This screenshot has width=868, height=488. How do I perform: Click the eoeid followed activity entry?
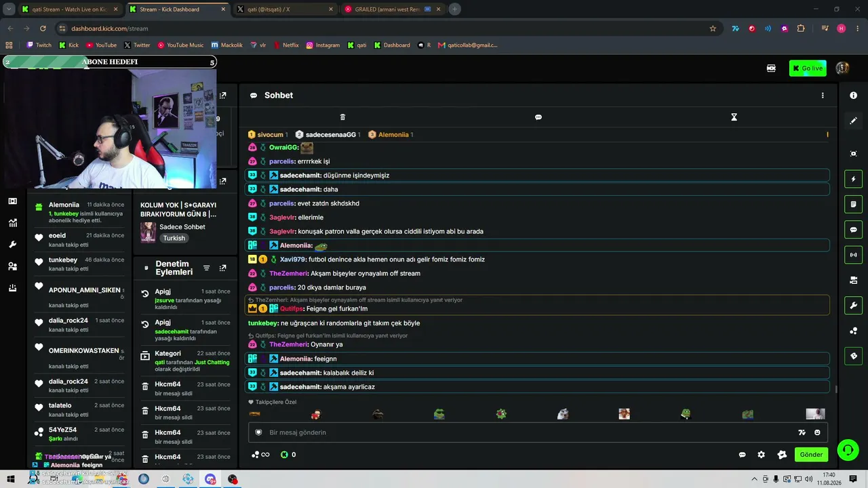pyautogui.click(x=79, y=240)
